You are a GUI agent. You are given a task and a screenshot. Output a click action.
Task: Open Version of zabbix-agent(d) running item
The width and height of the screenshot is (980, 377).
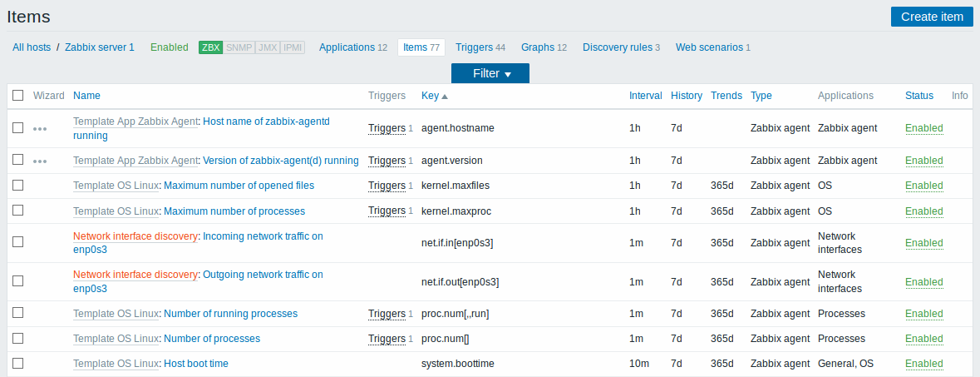coord(281,161)
